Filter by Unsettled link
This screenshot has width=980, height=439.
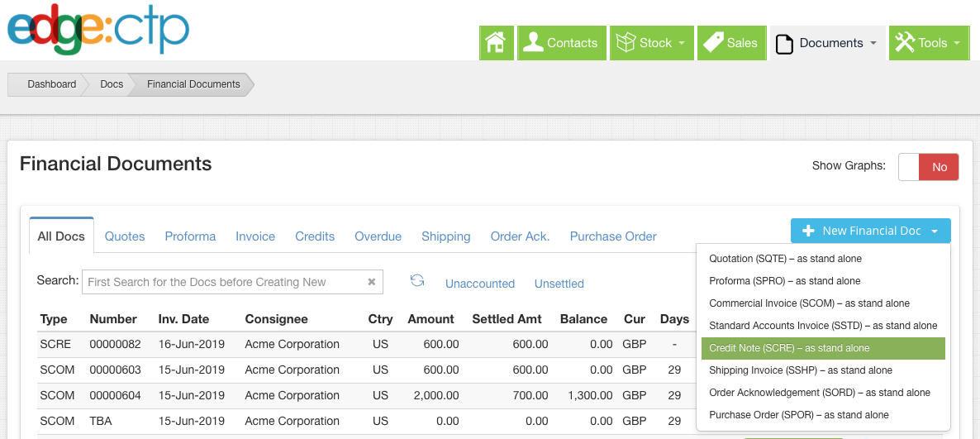[559, 284]
